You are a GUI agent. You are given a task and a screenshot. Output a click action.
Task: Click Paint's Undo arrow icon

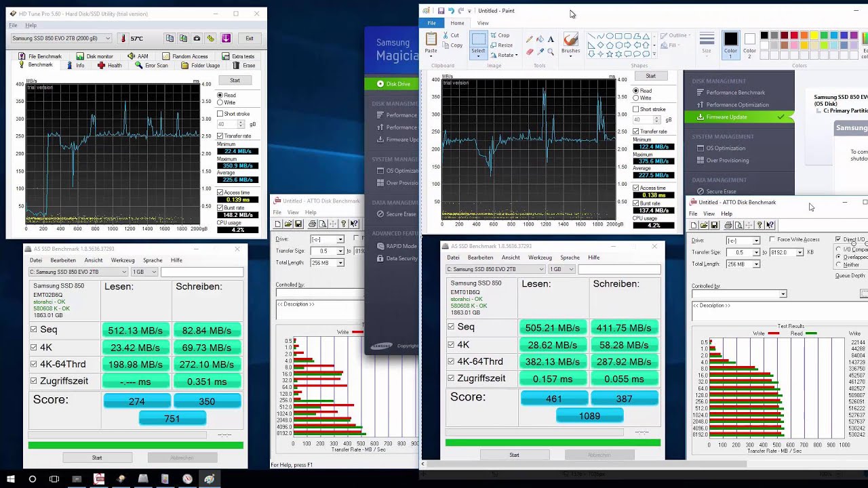tap(451, 11)
